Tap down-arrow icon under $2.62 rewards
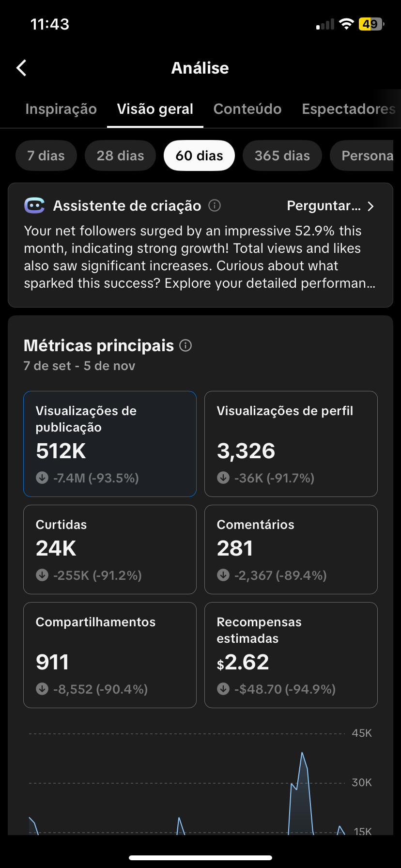 223,689
